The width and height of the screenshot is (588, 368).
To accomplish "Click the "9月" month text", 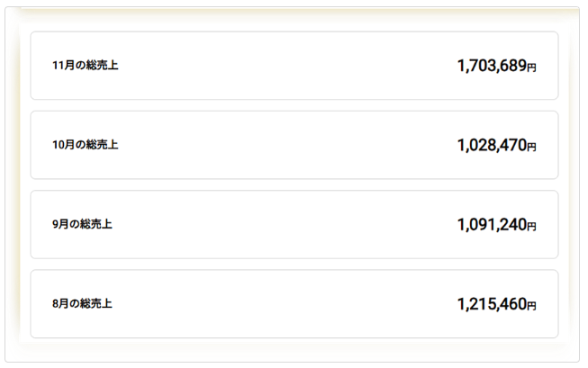I will click(x=60, y=224).
